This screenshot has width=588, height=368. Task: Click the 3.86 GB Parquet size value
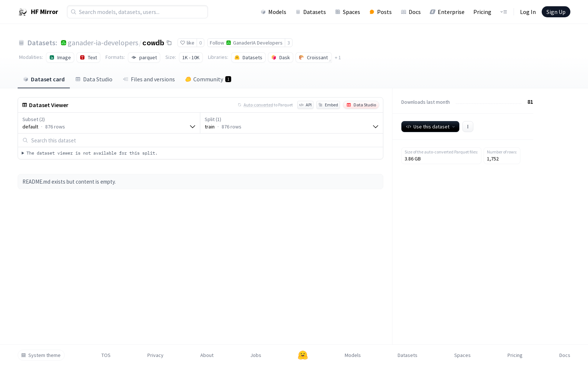(x=413, y=159)
